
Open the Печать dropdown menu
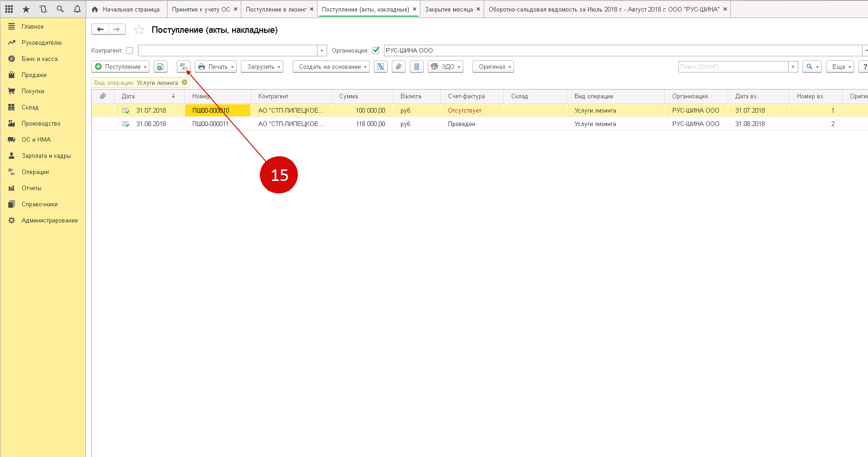tap(216, 67)
